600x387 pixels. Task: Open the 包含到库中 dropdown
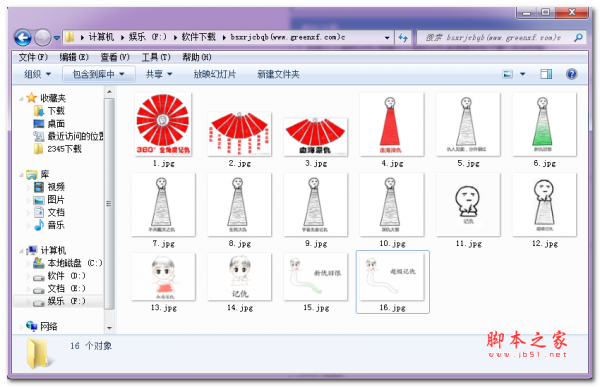98,74
